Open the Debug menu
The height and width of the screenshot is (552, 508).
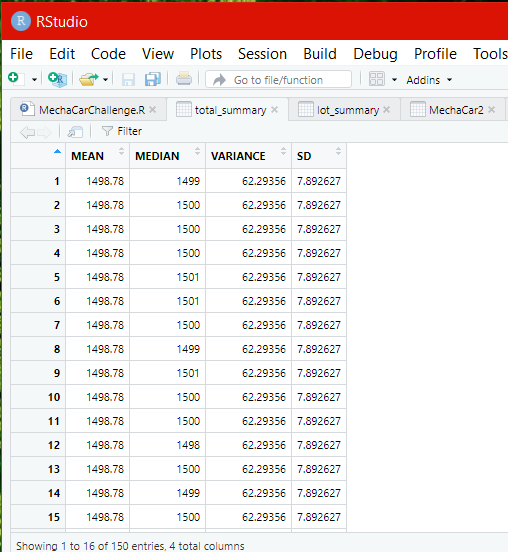click(x=375, y=54)
